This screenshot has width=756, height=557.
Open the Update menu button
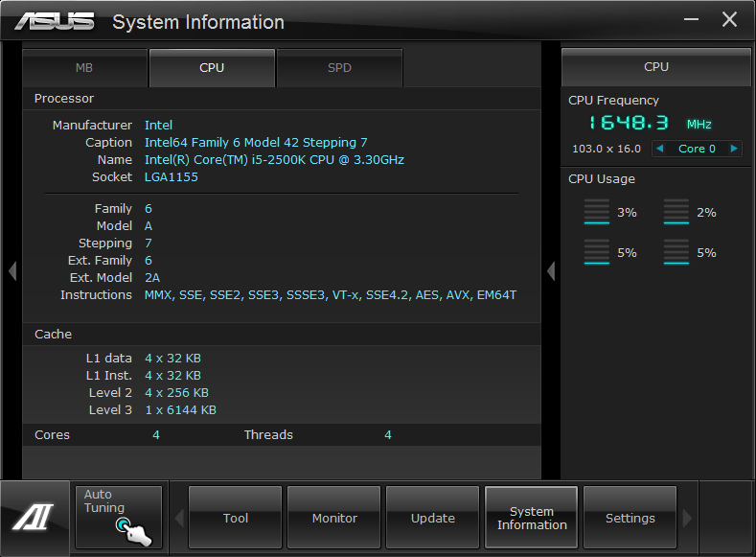(x=433, y=518)
